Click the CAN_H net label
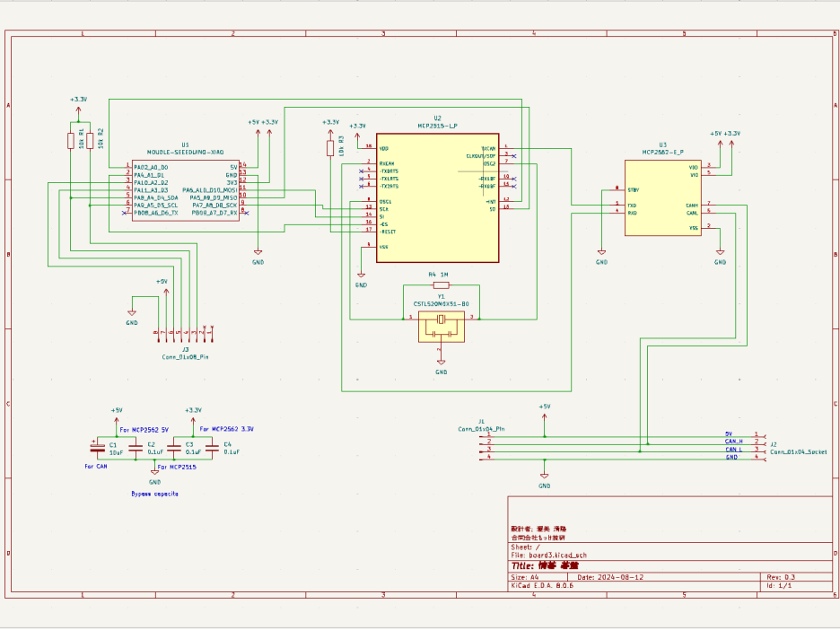 733,442
